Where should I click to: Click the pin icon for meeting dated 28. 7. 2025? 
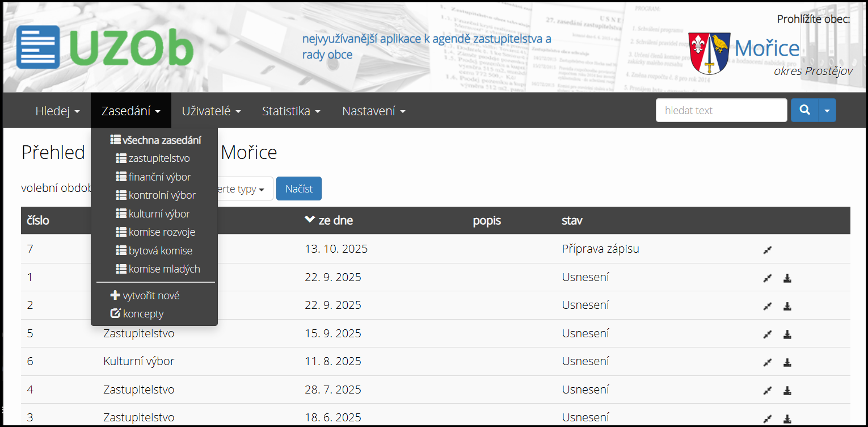pyautogui.click(x=768, y=391)
